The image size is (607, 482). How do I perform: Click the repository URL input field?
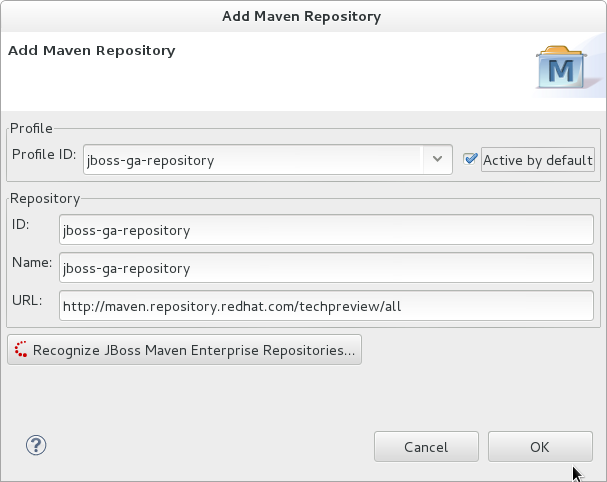(x=326, y=306)
